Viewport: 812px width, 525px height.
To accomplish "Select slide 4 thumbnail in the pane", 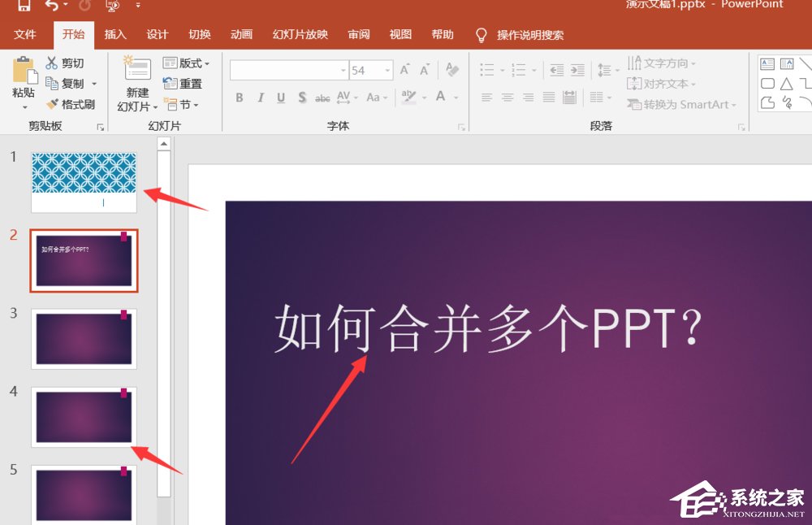I will coord(84,417).
